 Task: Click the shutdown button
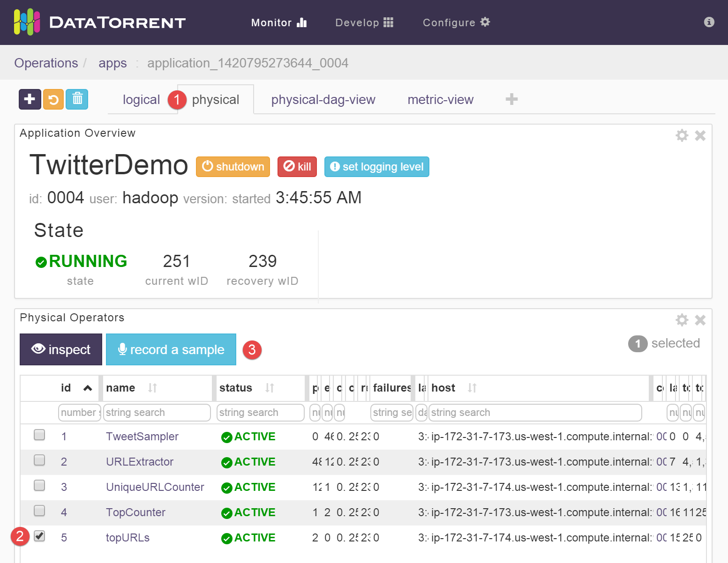click(233, 167)
